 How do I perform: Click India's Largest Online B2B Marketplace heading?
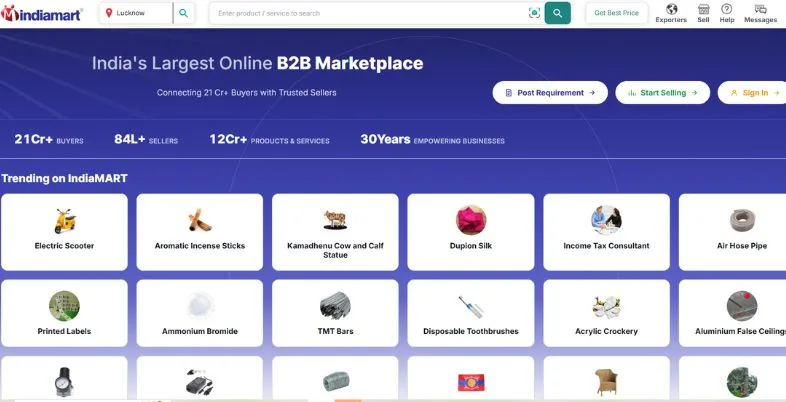point(257,63)
